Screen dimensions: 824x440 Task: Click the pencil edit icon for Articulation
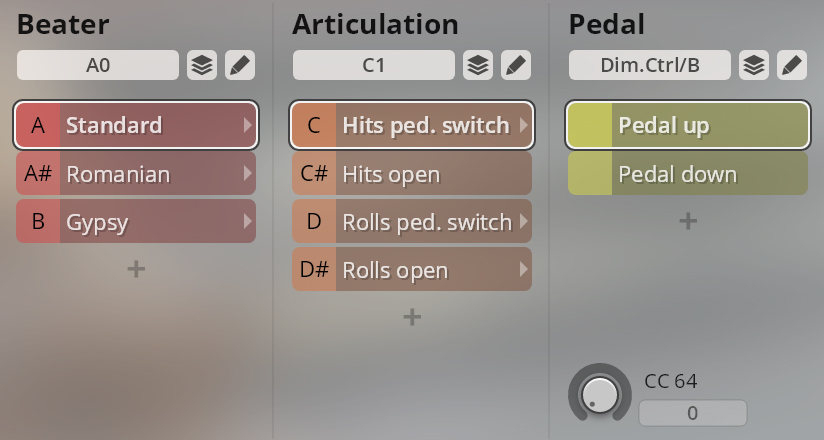click(516, 65)
